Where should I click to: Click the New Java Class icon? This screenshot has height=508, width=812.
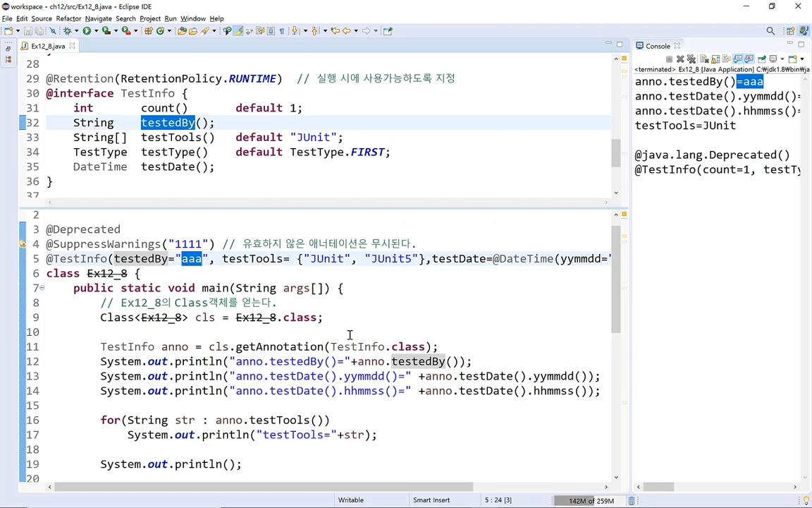[x=161, y=31]
